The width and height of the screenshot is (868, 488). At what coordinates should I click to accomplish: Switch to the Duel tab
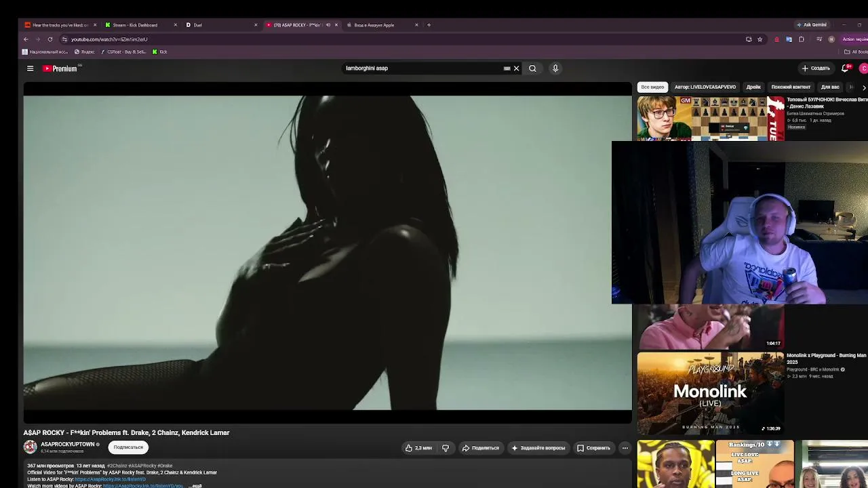(x=221, y=25)
